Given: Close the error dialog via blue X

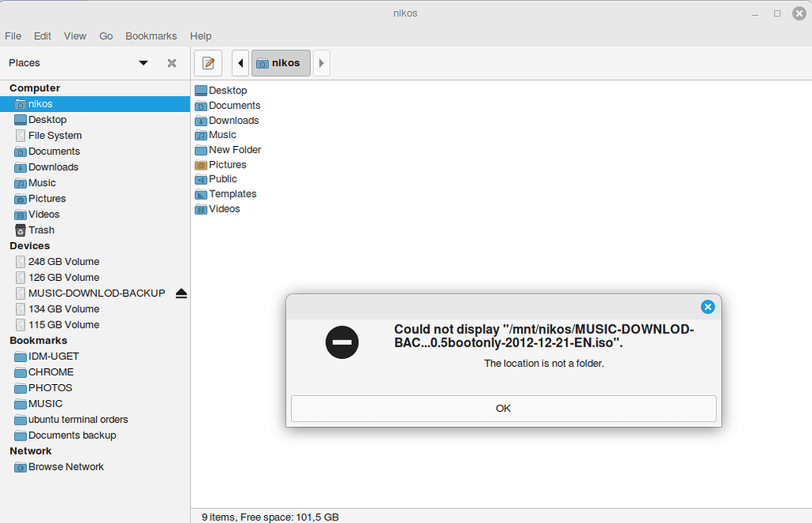Looking at the screenshot, I should pos(708,307).
